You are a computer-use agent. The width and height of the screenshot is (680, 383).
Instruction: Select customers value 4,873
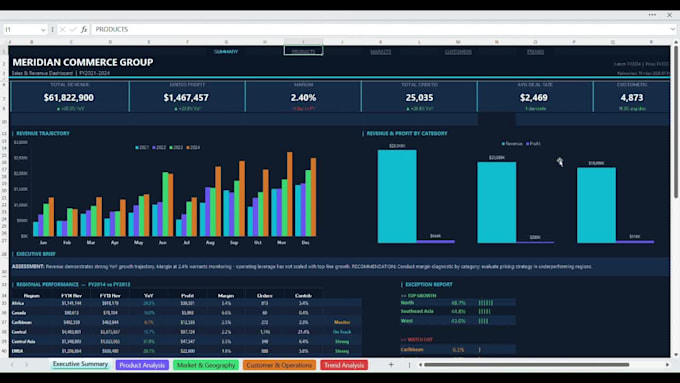point(632,98)
